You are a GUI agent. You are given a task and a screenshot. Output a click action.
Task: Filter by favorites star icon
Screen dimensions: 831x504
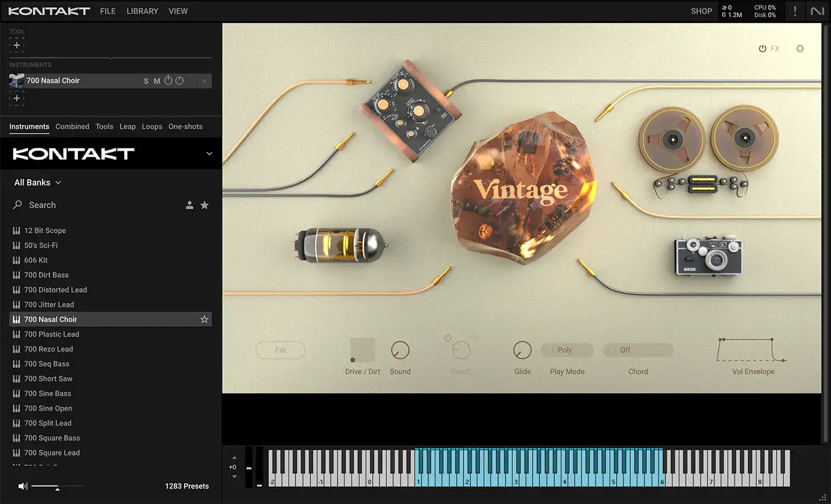click(x=204, y=205)
